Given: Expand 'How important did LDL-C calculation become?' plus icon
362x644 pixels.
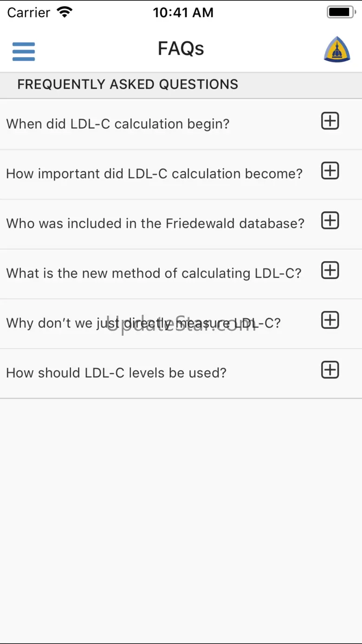Looking at the screenshot, I should pyautogui.click(x=330, y=171).
